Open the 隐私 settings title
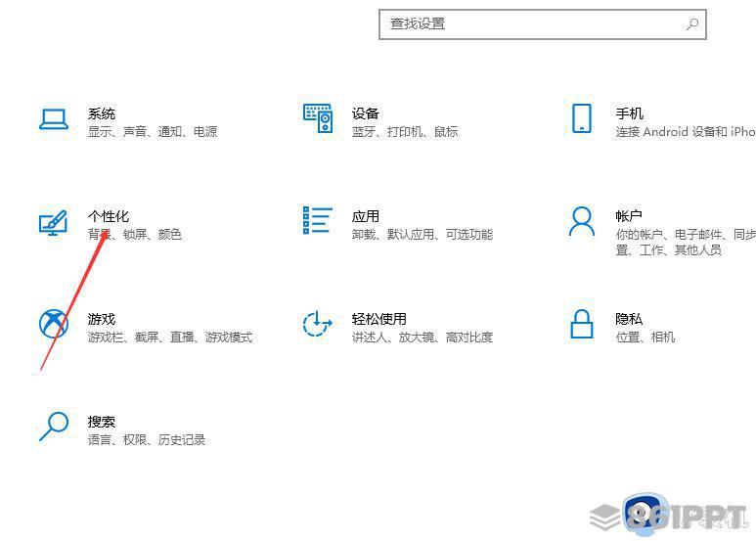Screen dimensions: 756x541 coord(629,319)
